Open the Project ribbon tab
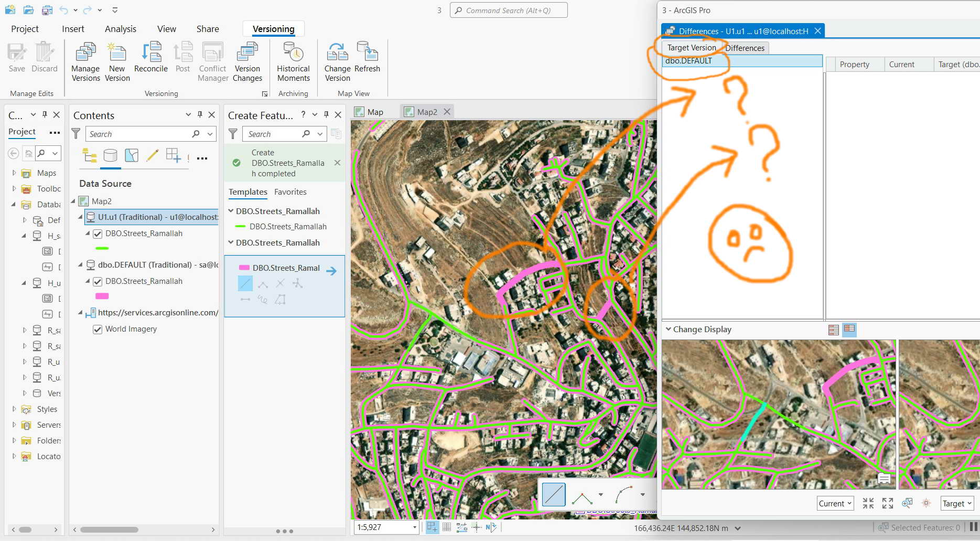The height and width of the screenshot is (541, 980). point(25,29)
